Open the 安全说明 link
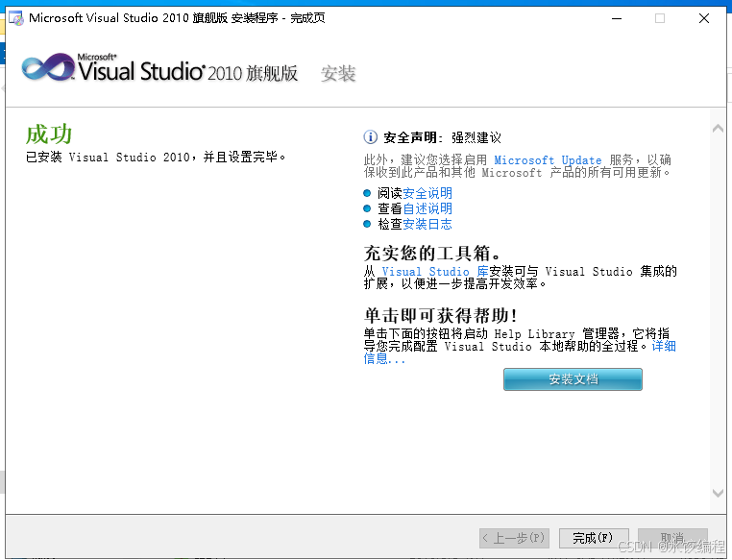The width and height of the screenshot is (732, 560). 427,193
